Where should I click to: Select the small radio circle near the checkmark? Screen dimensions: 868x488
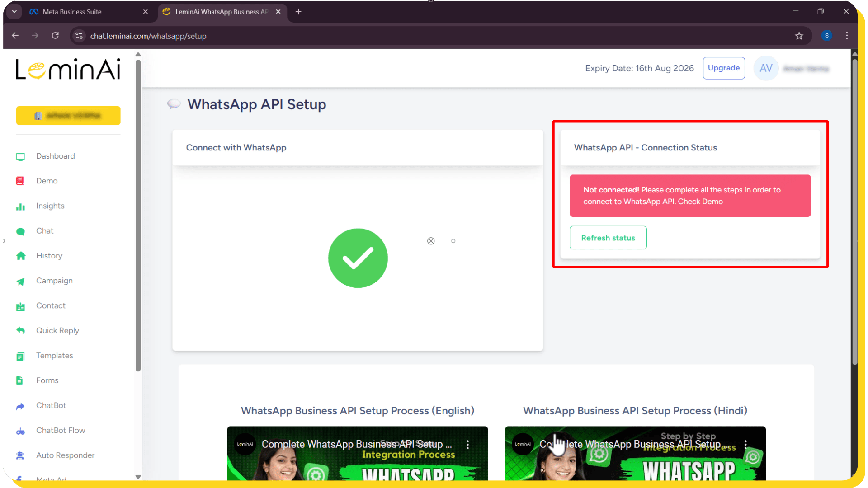453,241
